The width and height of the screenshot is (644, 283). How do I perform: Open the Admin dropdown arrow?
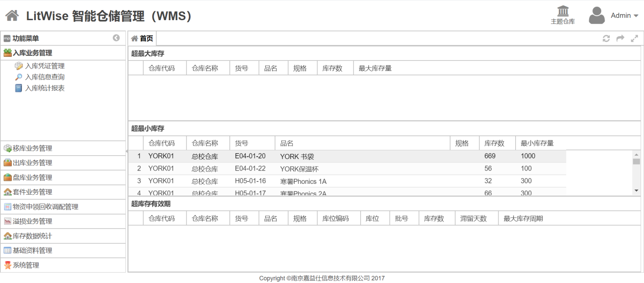pyautogui.click(x=636, y=16)
